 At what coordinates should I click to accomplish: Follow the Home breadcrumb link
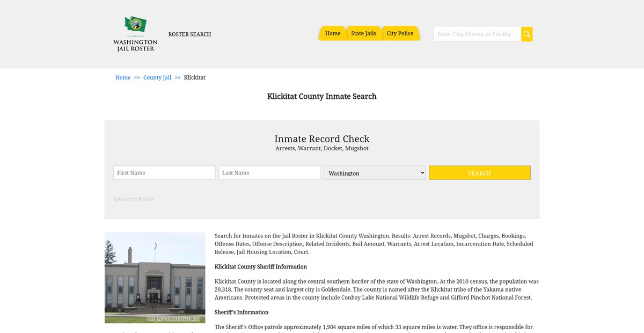tap(123, 77)
